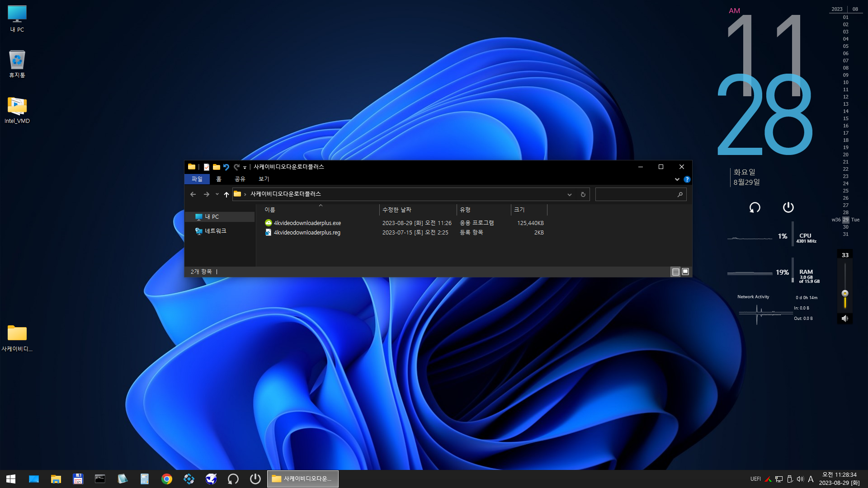Open the 홈 ribbon tab
Viewport: 868px width, 488px height.
pyautogui.click(x=219, y=179)
